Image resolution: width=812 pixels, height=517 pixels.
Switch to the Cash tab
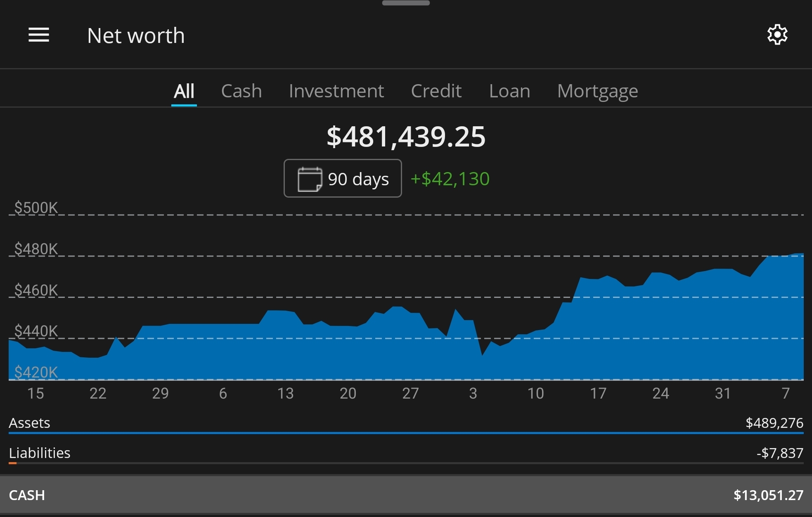[x=241, y=91]
